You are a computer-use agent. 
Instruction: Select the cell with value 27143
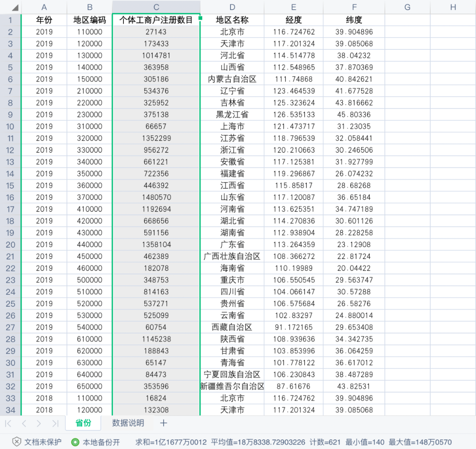click(156, 31)
